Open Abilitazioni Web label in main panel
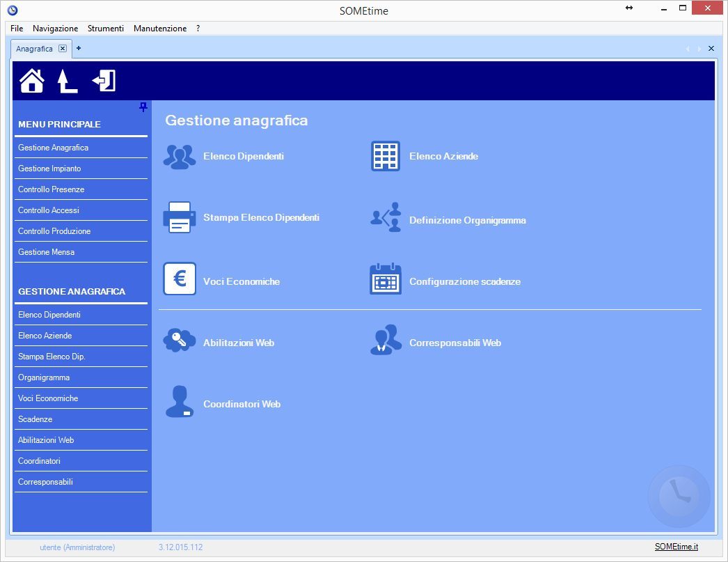The image size is (728, 562). click(x=239, y=343)
